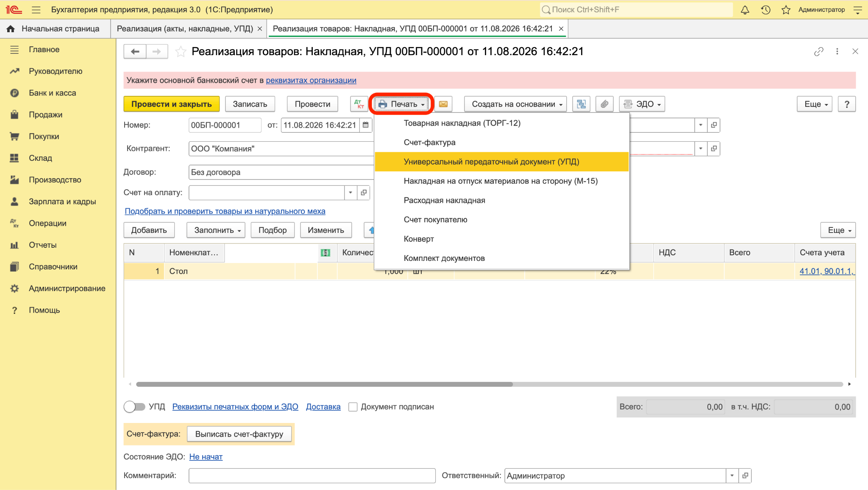Viewport: 868px width, 490px height.
Task: Open реквизитах организации link
Action: point(311,80)
